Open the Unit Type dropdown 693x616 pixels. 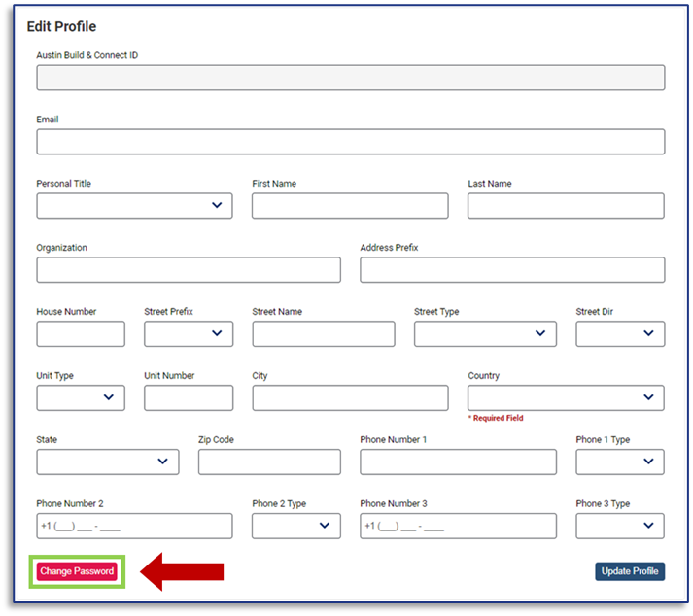pyautogui.click(x=81, y=398)
